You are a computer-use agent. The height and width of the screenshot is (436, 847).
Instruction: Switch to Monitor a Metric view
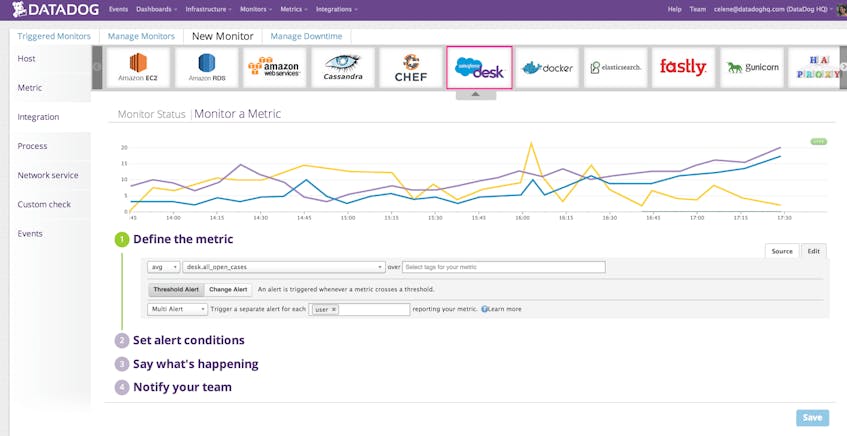point(238,113)
